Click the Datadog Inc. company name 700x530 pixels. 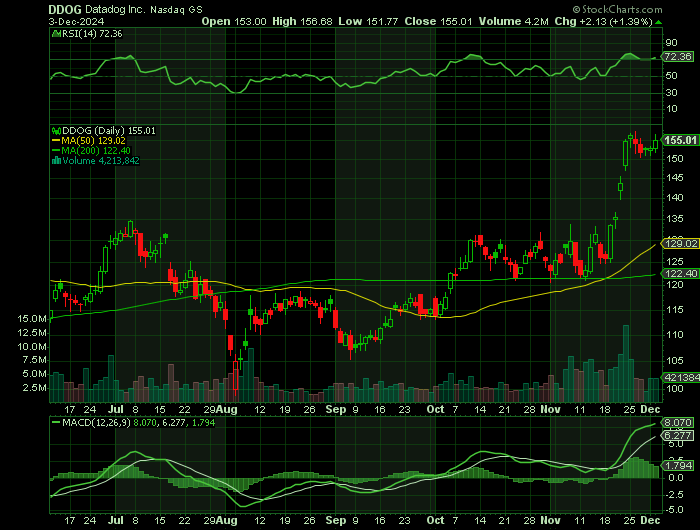pos(115,9)
